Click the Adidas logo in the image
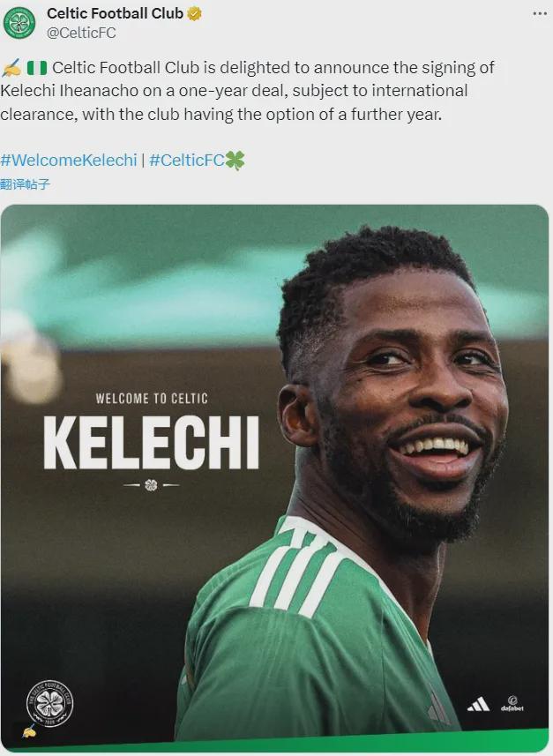Viewport: 553px width, 756px height. pos(478,704)
